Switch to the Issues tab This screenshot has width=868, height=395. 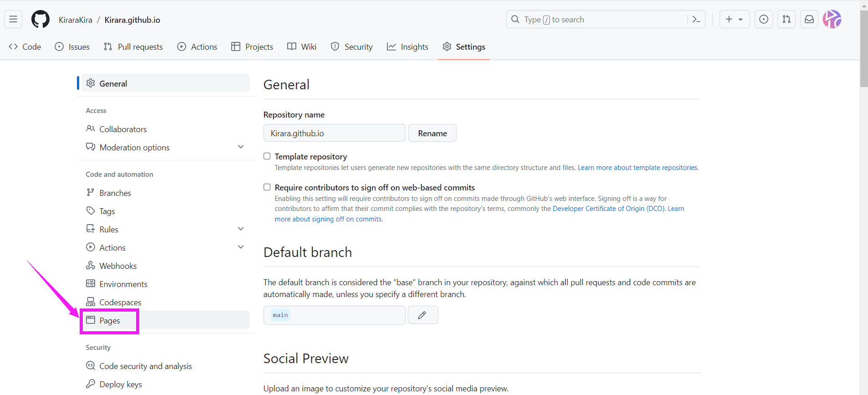[x=72, y=46]
